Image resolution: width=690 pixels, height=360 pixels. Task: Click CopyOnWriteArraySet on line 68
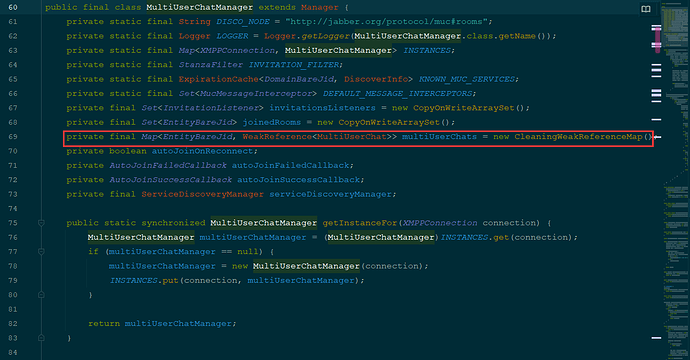click(x=389, y=122)
